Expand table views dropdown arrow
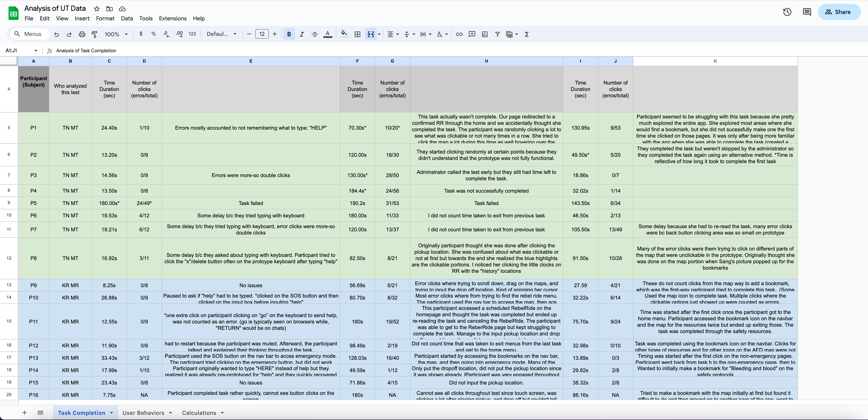 tap(517, 34)
